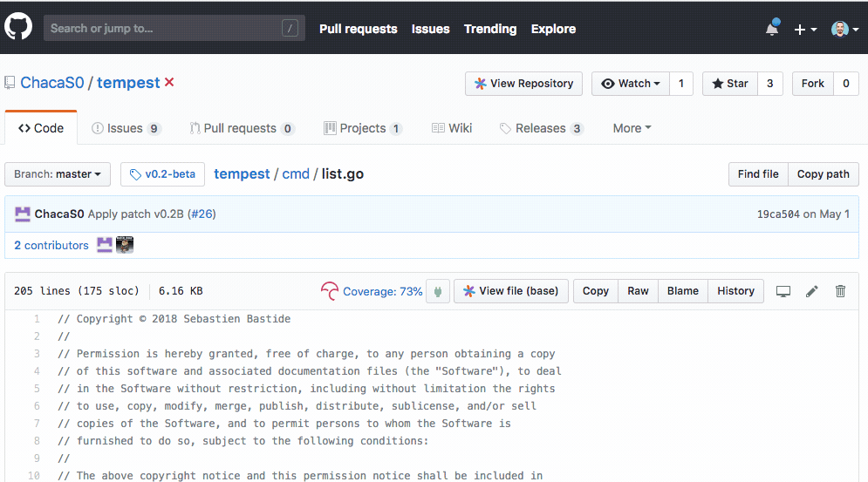Star the repository
Image resolution: width=868 pixels, height=482 pixels.
click(x=730, y=84)
